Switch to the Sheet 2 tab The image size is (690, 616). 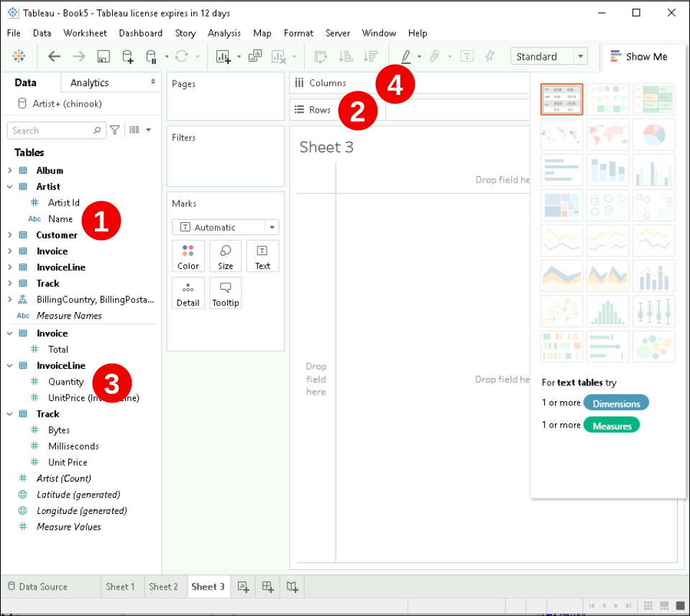(x=163, y=587)
